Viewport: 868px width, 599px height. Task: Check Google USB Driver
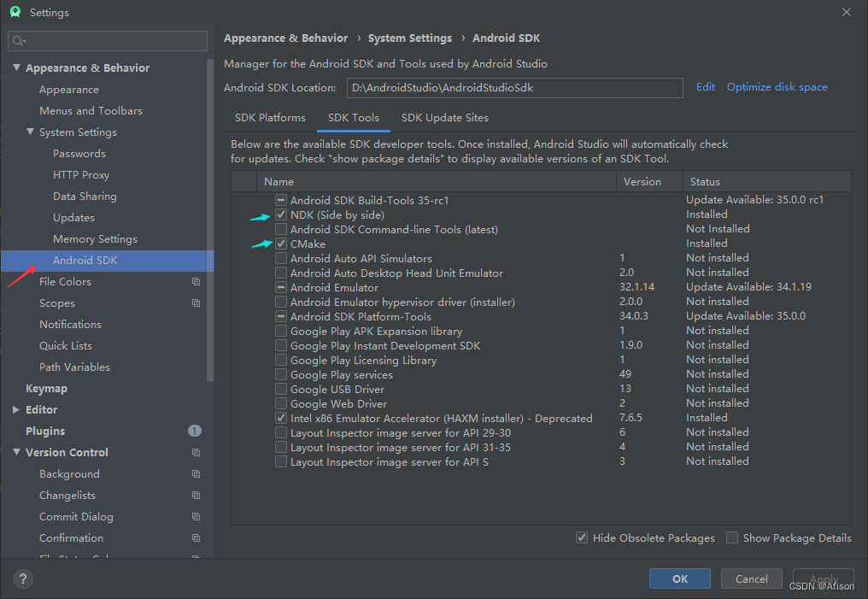pyautogui.click(x=281, y=389)
